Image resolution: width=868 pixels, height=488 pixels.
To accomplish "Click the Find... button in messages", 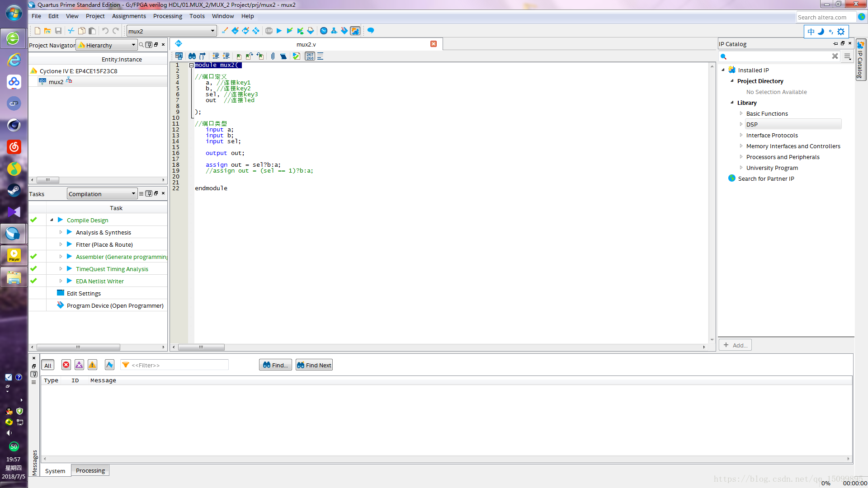I will coord(275,365).
